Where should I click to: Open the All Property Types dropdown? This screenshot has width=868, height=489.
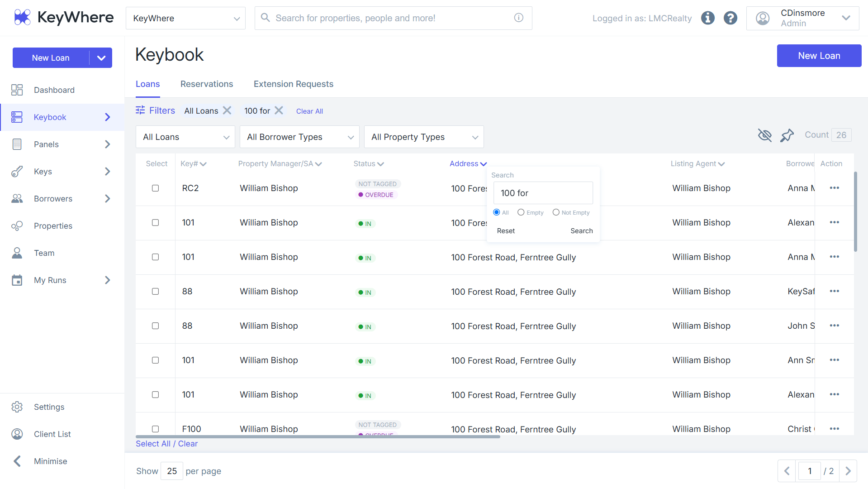coord(424,137)
